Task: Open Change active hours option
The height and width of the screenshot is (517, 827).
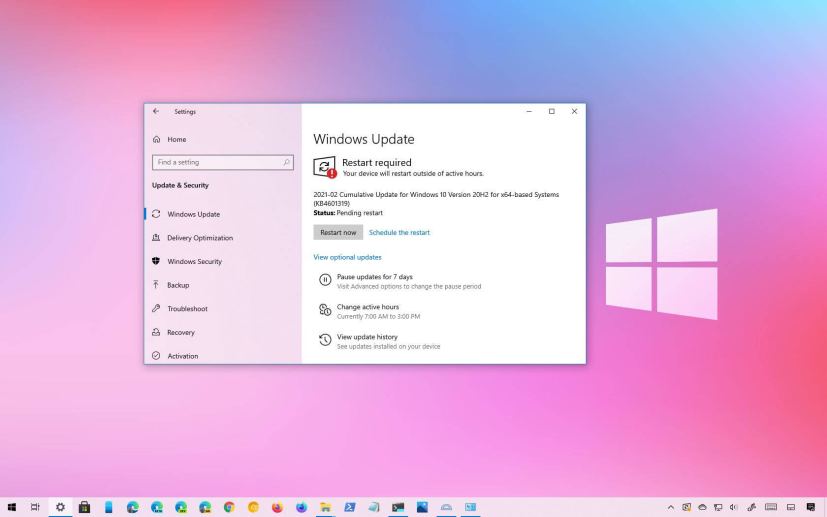Action: [368, 307]
